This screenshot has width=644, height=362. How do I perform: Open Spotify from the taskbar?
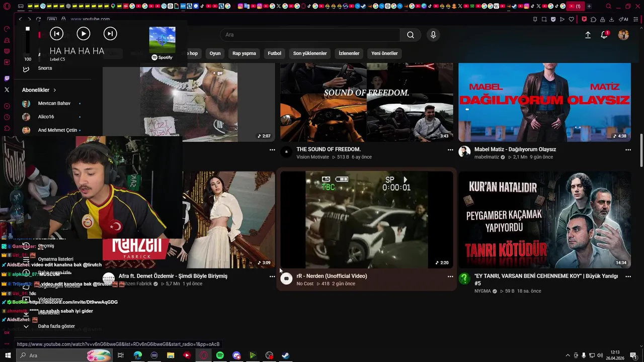click(220, 355)
